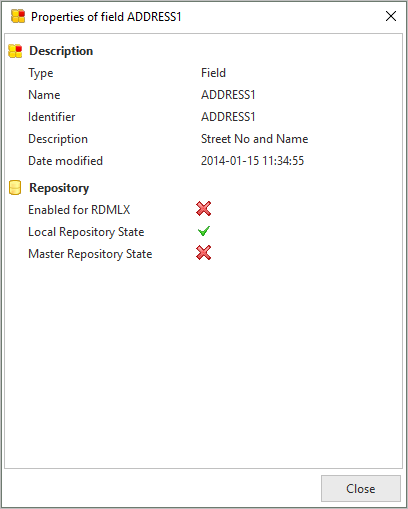Click the Enabled for RDMLX label
The image size is (408, 509).
[79, 210]
